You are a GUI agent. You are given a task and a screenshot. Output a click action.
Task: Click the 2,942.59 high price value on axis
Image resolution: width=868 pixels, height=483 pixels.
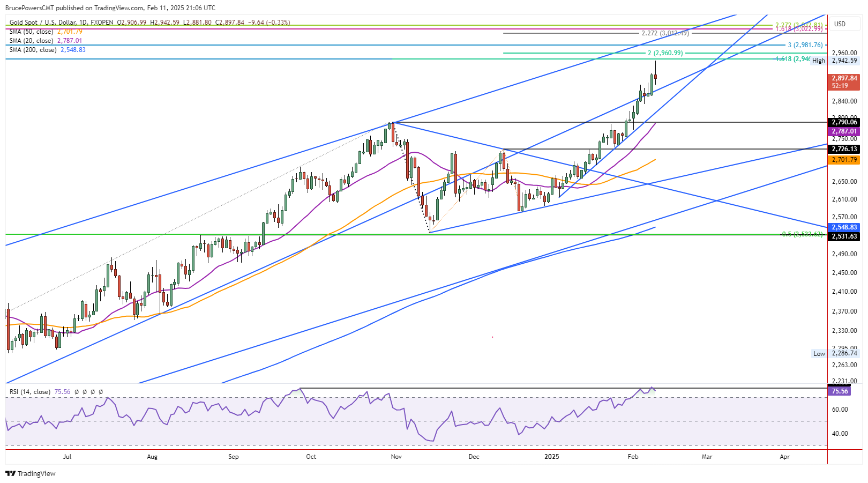pos(844,61)
